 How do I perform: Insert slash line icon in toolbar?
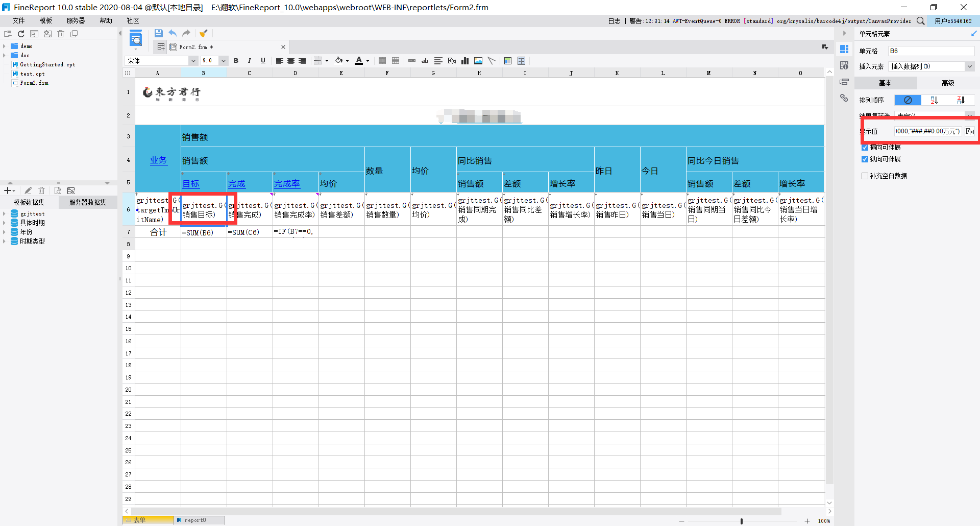pyautogui.click(x=492, y=61)
